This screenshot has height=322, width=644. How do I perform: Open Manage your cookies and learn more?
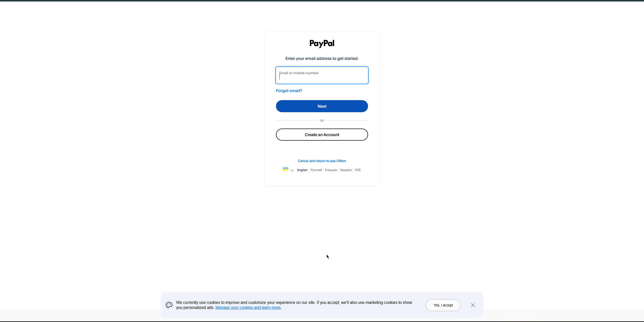[248, 308]
